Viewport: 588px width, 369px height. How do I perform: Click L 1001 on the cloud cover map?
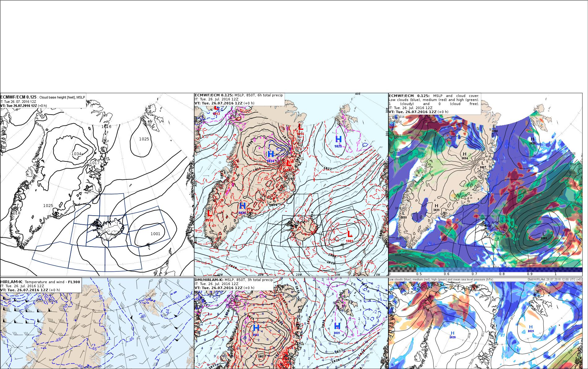544,236
